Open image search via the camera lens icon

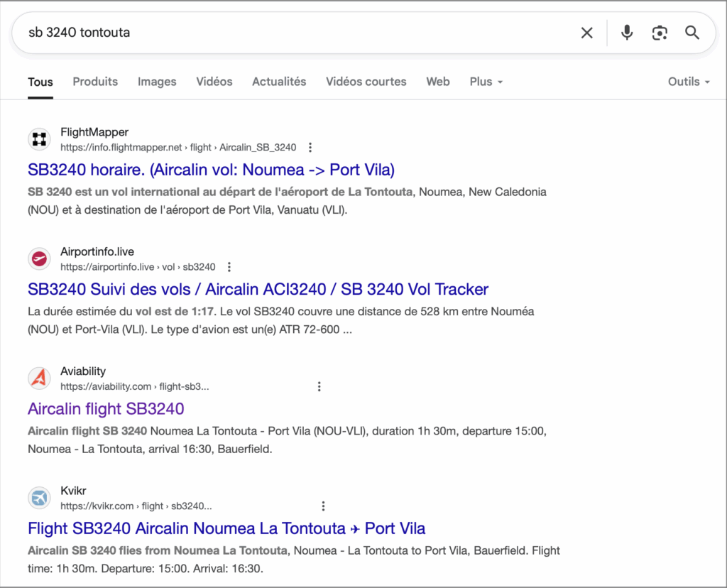pos(660,33)
